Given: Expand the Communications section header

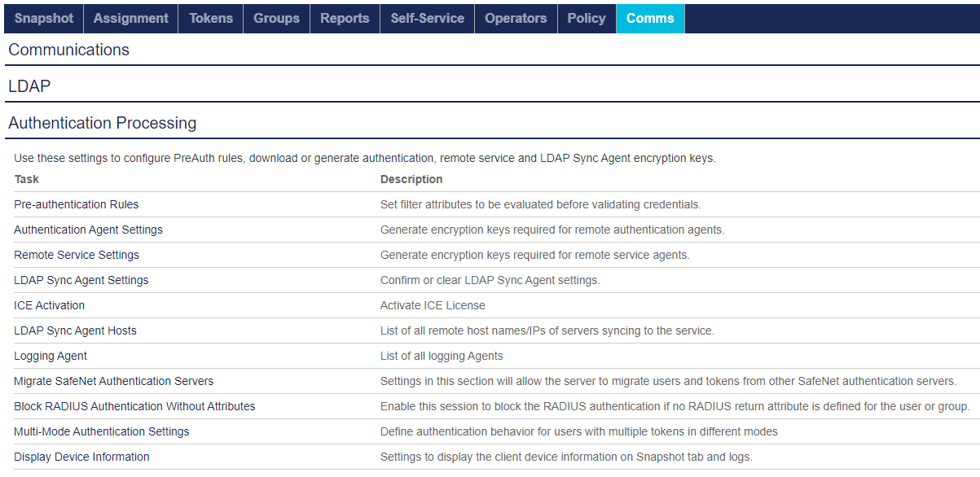Looking at the screenshot, I should tap(69, 50).
